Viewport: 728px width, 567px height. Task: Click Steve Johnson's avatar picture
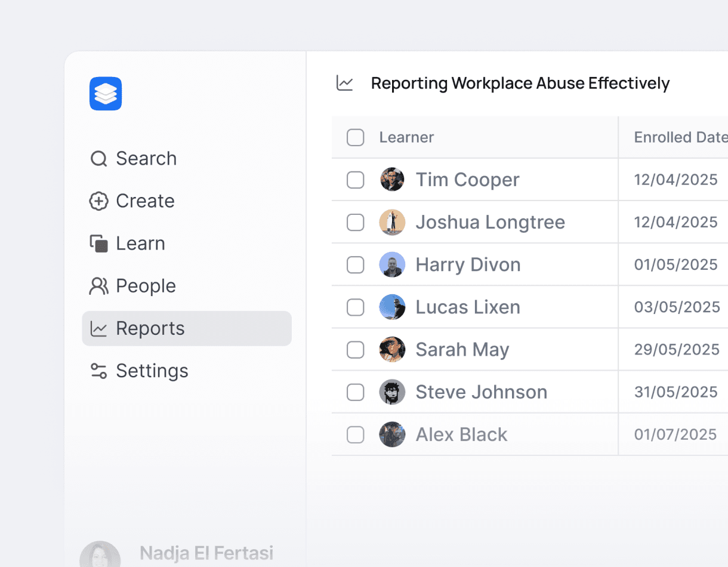click(392, 392)
